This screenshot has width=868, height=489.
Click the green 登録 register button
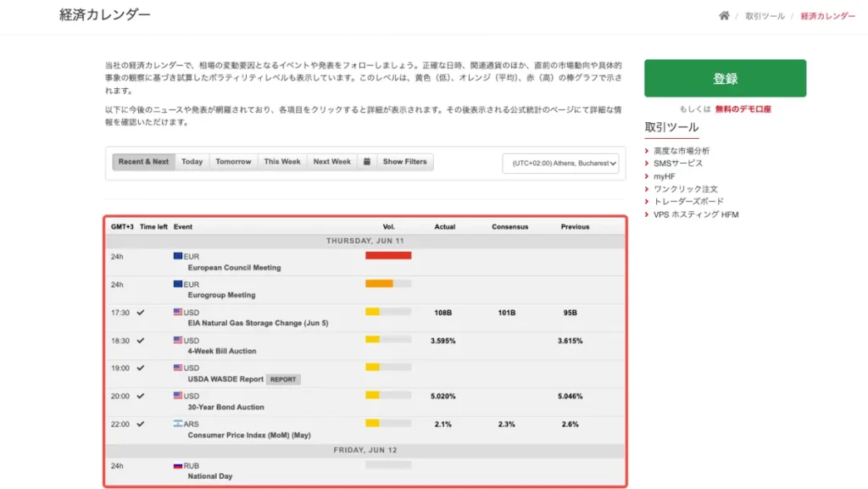pos(726,78)
